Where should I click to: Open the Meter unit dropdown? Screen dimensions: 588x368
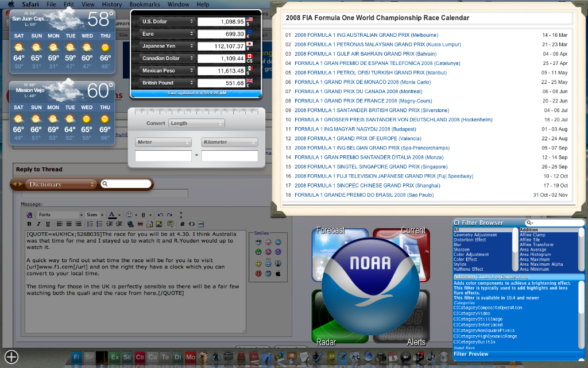[163, 142]
